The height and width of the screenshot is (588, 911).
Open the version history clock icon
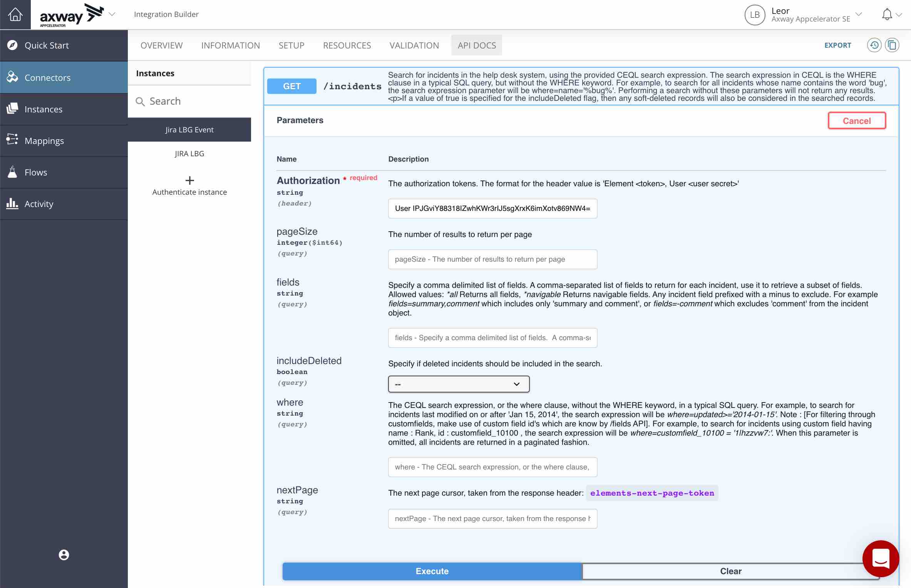(874, 45)
